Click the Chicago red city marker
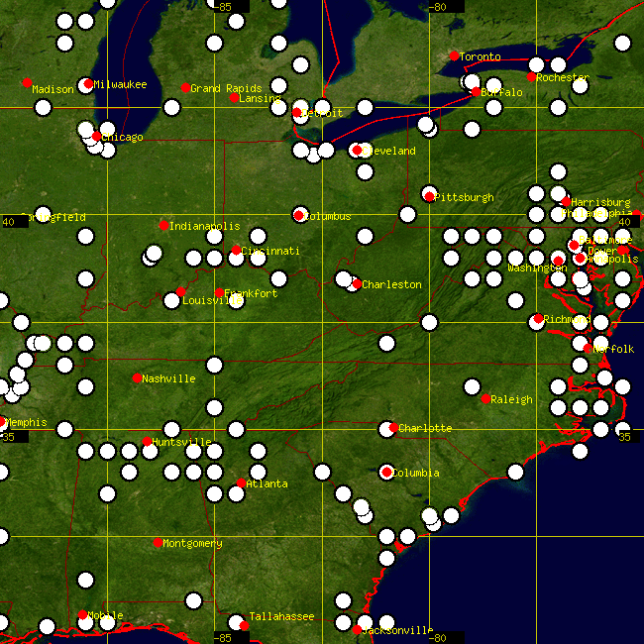 click(96, 137)
